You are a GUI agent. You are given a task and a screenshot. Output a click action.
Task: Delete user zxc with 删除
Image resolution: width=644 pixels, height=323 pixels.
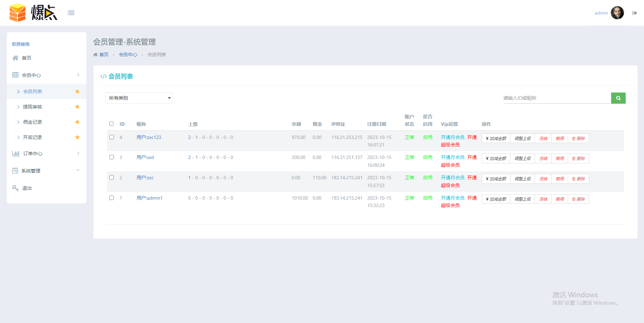pyautogui.click(x=578, y=179)
